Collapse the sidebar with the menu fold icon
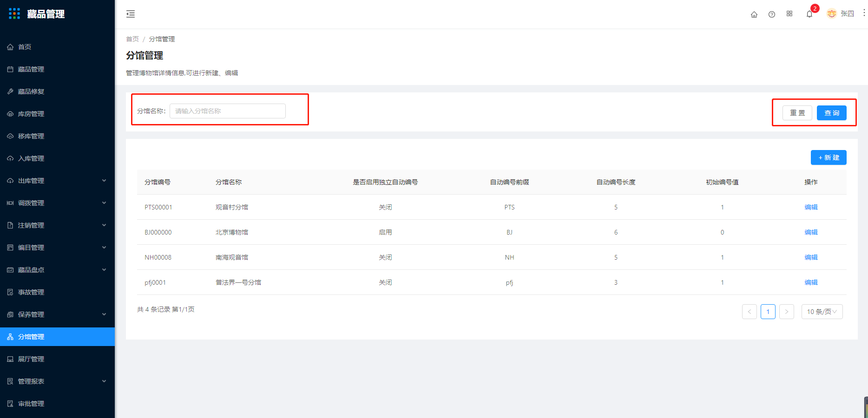The height and width of the screenshot is (418, 868). coord(131,14)
